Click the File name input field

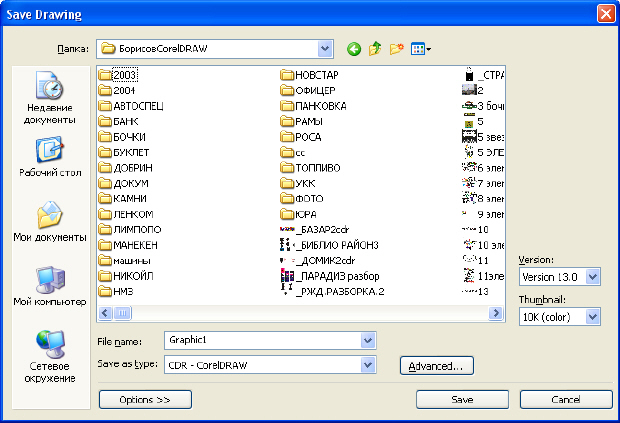pos(260,340)
